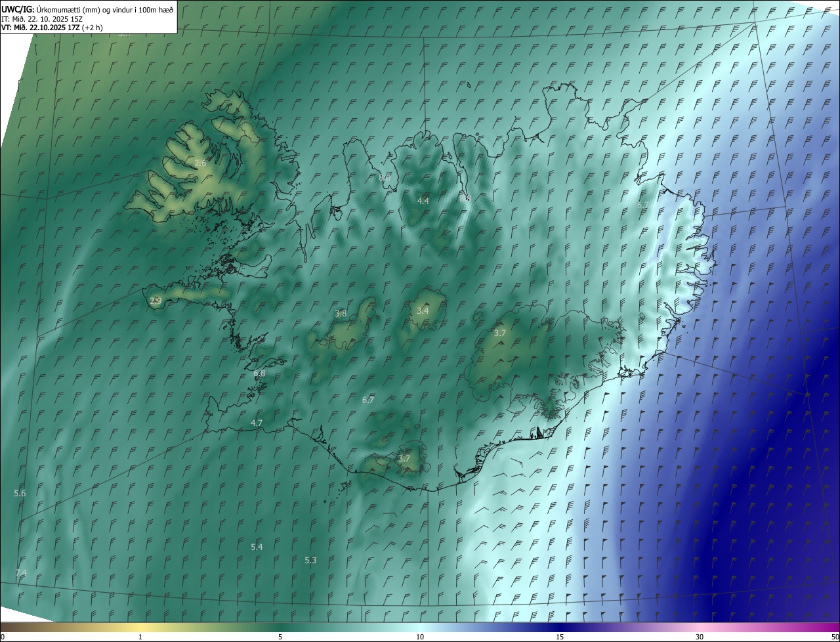Click the 15 tick label on the colorbar
The height and width of the screenshot is (642, 840).
tap(560, 637)
